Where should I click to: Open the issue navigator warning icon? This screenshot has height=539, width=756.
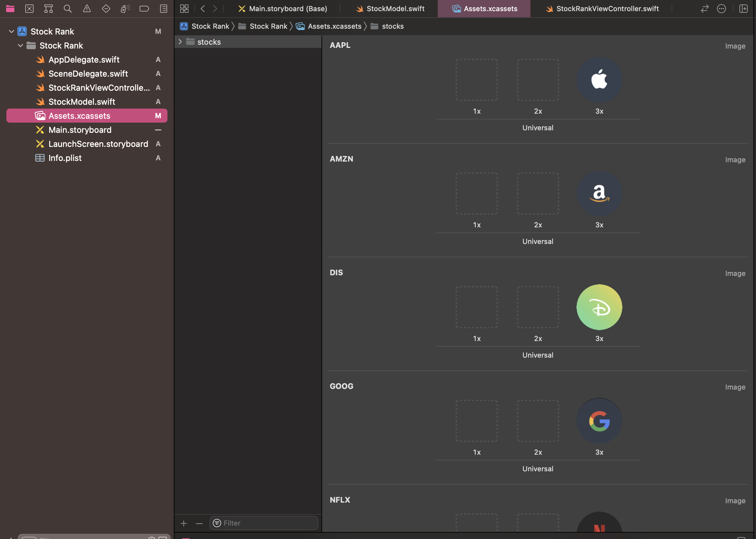(87, 9)
